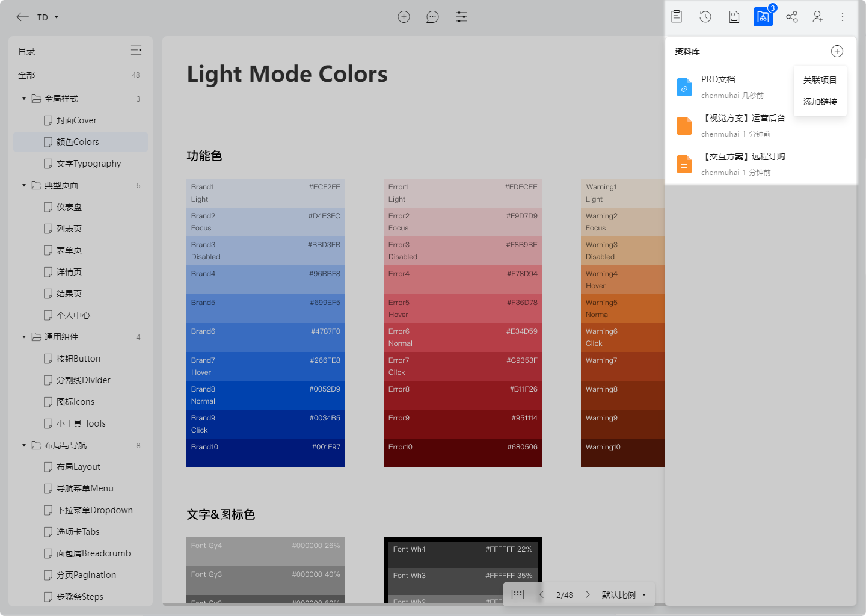This screenshot has width=866, height=616.
Task: Click the Font Wh4 #FFFFFF 22% swatch
Action: (x=463, y=554)
